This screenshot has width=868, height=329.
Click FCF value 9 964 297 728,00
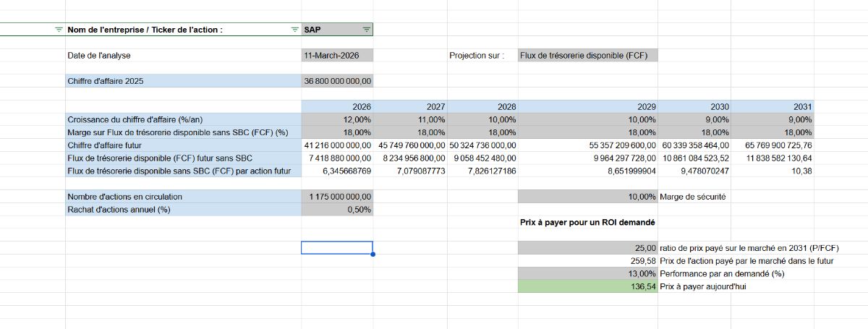pos(588,158)
